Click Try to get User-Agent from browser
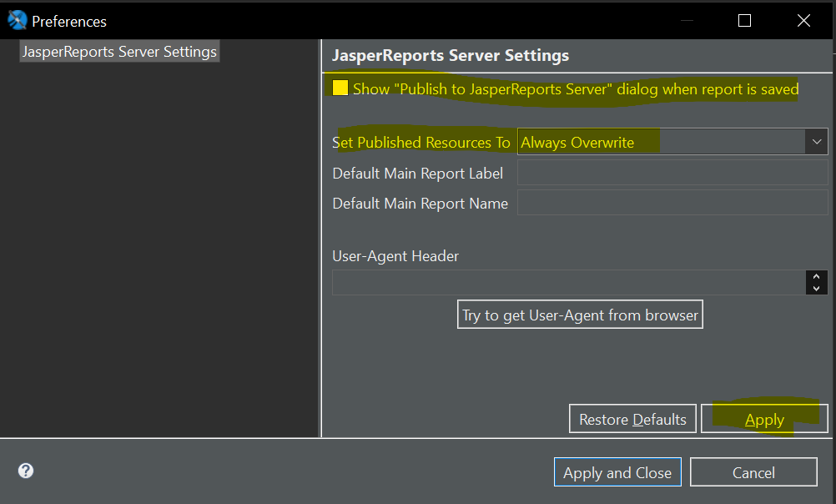This screenshot has width=836, height=504. pos(580,315)
